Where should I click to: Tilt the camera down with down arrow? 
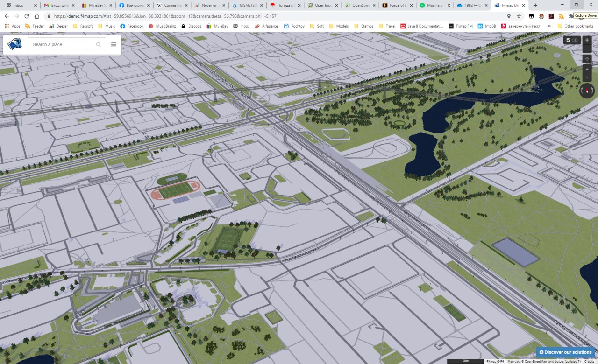pos(587,77)
